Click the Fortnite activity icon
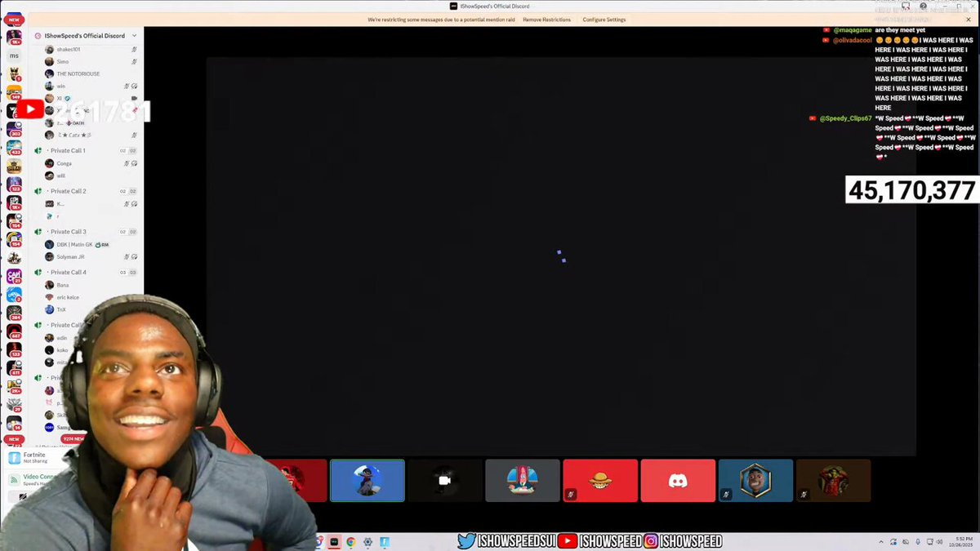 pos(14,458)
